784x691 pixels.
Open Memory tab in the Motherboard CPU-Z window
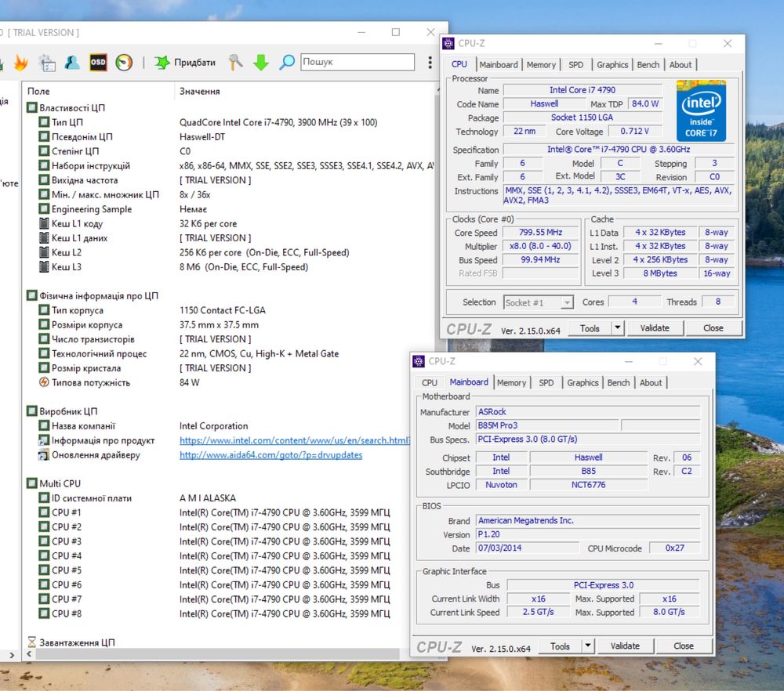(511, 383)
